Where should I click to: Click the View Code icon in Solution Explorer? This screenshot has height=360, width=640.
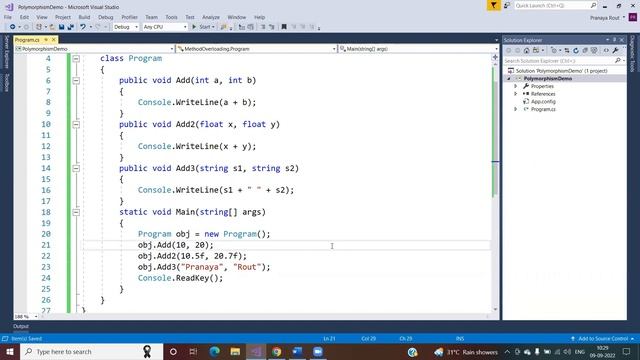606,51
